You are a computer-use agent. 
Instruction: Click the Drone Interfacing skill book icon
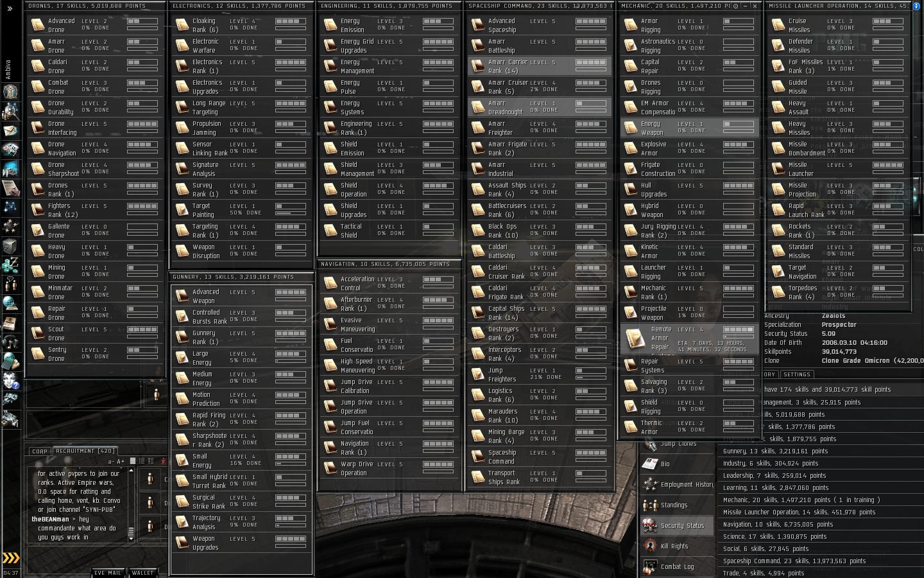coord(38,128)
